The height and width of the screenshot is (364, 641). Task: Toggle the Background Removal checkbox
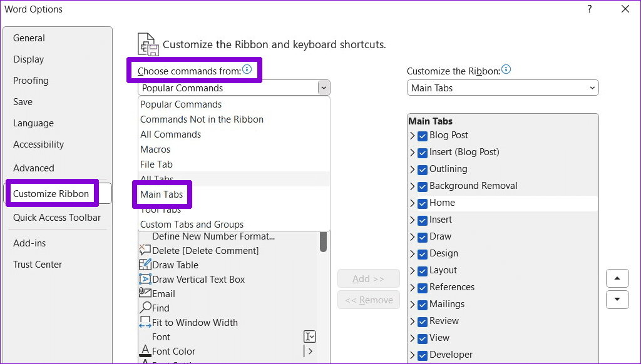(x=423, y=186)
